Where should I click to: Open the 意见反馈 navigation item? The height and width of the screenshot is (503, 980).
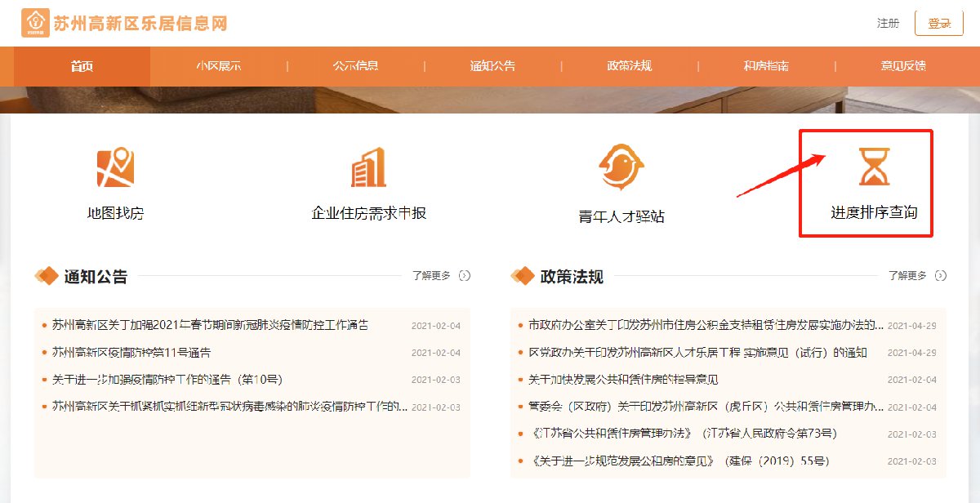tap(903, 66)
